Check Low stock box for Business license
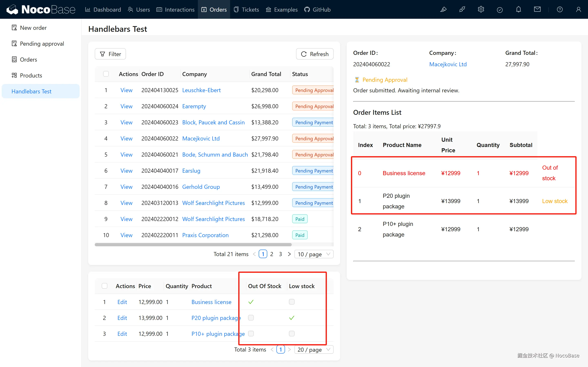 click(292, 302)
